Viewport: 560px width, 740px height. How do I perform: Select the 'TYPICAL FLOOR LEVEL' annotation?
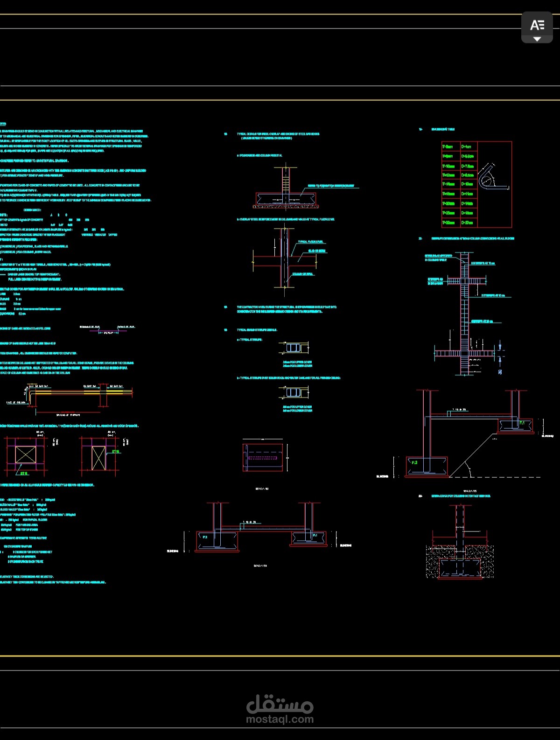click(x=310, y=242)
